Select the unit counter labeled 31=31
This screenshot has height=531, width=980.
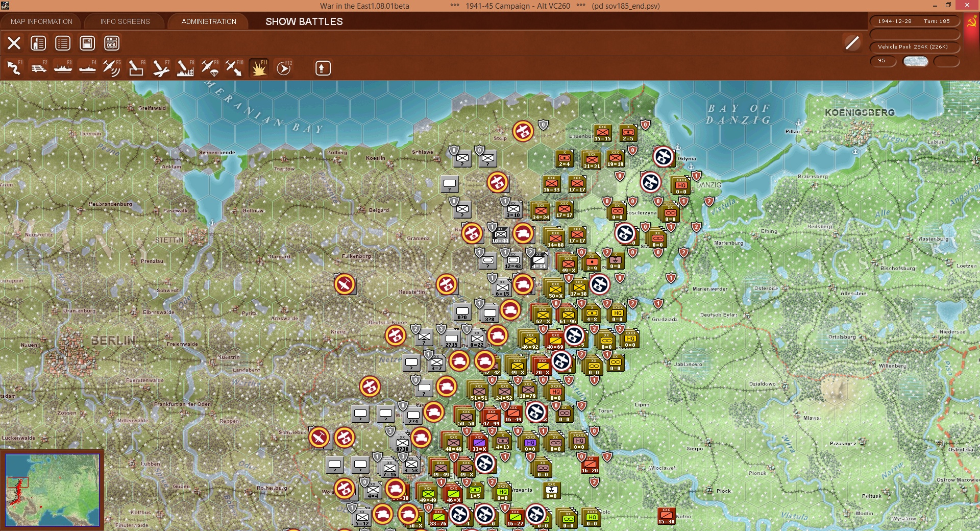tap(592, 160)
